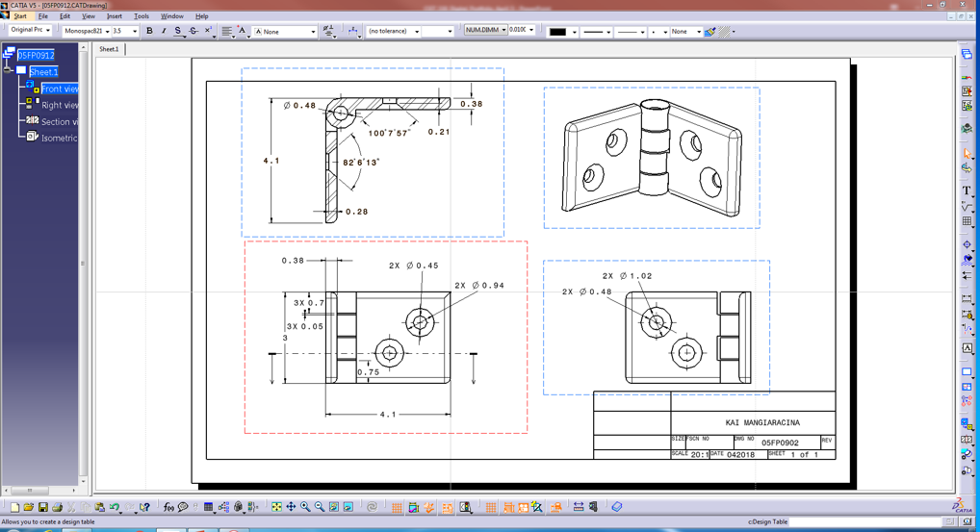Viewport: 980px width, 532px height.
Task: Select Section view in the tree
Action: coord(59,121)
